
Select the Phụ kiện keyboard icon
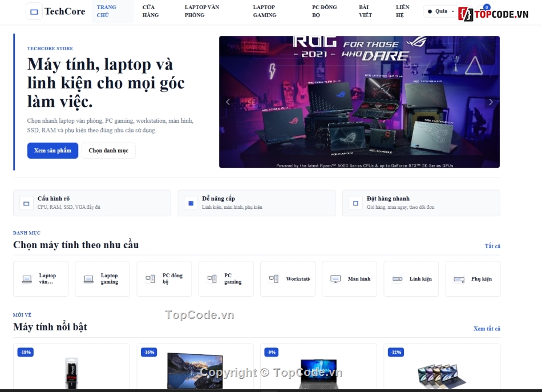tap(459, 279)
